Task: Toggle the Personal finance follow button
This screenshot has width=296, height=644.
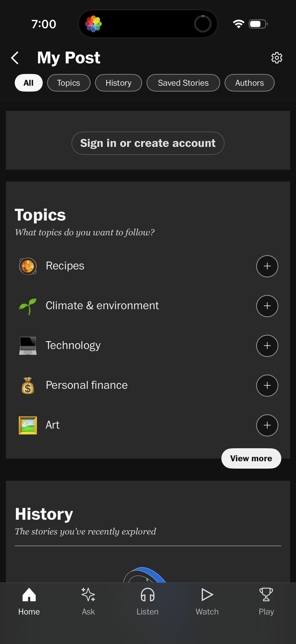Action: pyautogui.click(x=267, y=386)
